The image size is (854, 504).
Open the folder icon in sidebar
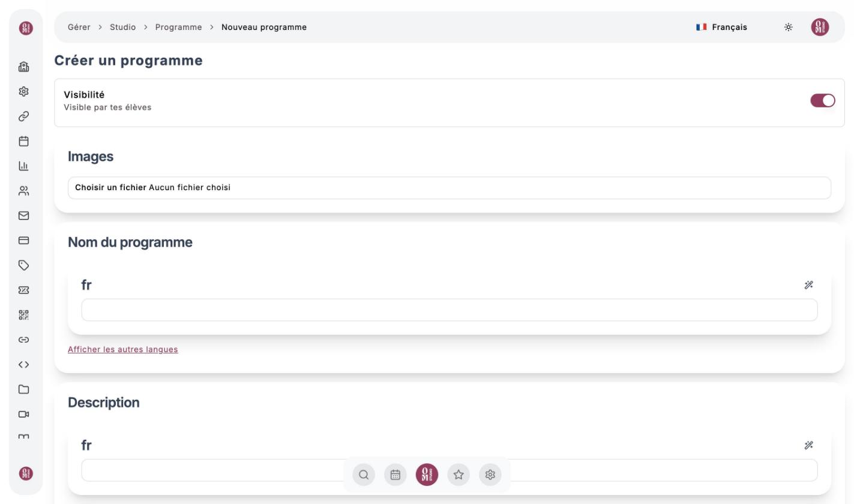24,389
